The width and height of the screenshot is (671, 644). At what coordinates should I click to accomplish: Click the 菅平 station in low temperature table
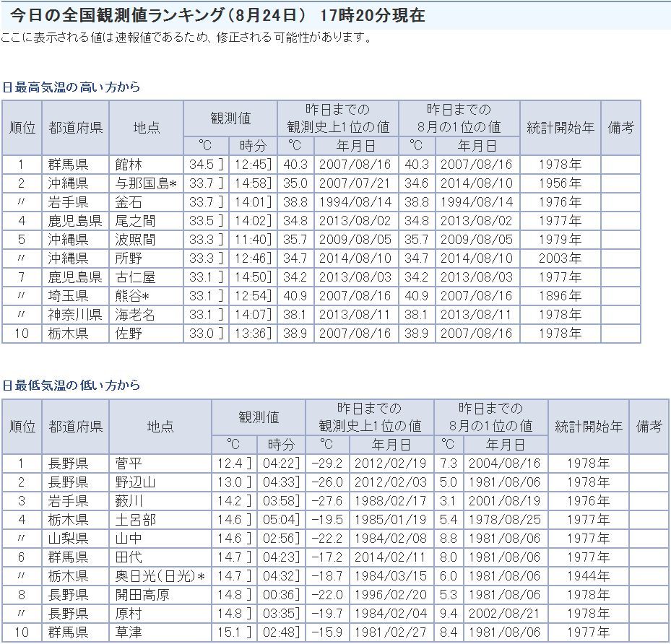[129, 464]
